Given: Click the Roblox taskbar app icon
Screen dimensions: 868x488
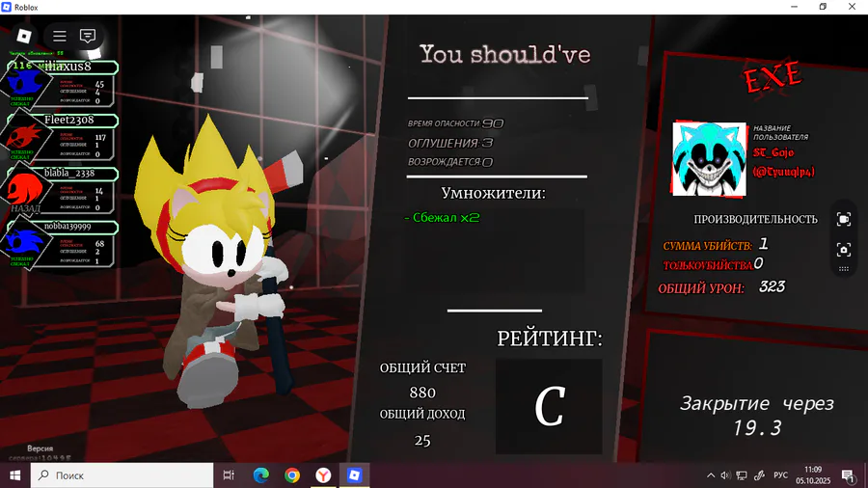Looking at the screenshot, I should tap(354, 475).
